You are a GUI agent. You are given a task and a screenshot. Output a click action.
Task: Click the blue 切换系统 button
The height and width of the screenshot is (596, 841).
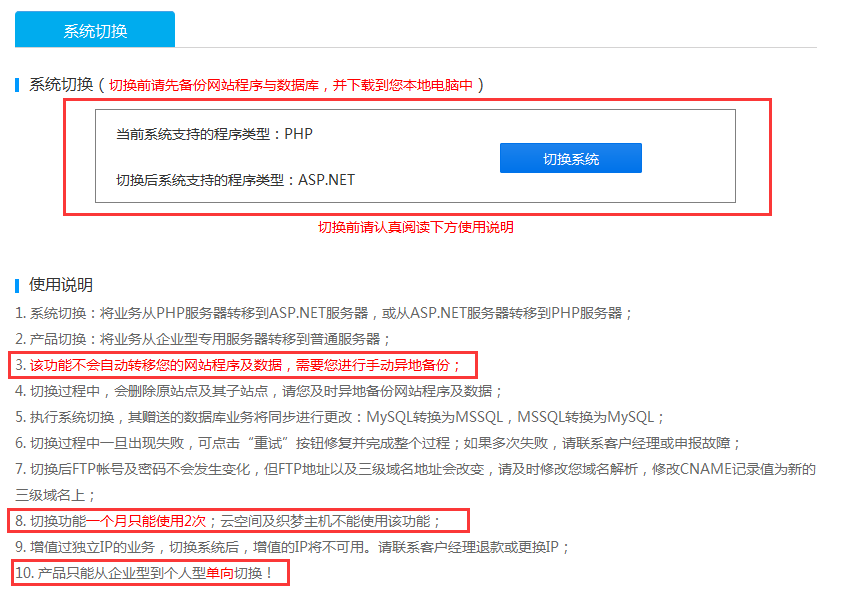click(570, 158)
